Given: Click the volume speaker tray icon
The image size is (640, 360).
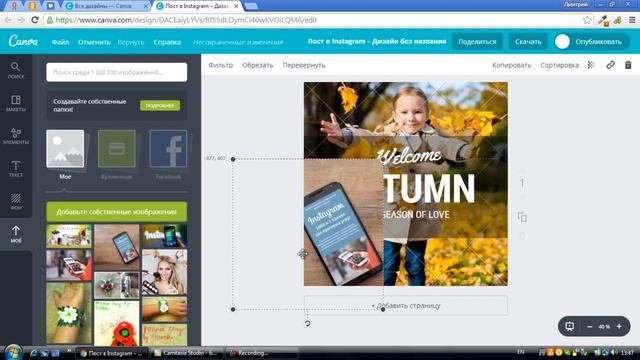Looking at the screenshot, I should coord(614,352).
